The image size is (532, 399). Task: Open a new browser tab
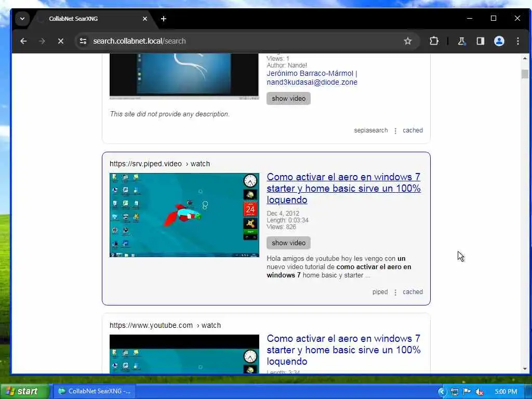pyautogui.click(x=164, y=19)
